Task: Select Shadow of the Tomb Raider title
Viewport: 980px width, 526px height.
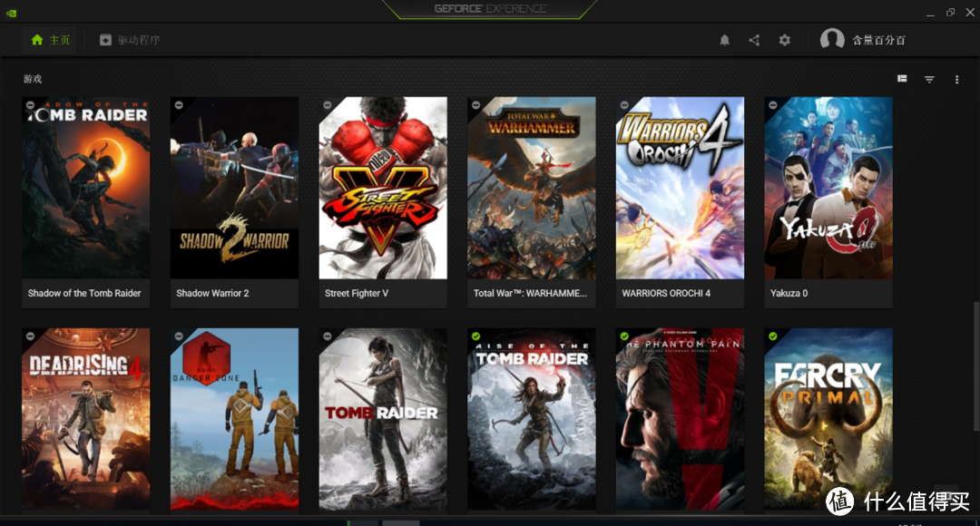Action: coord(84,293)
